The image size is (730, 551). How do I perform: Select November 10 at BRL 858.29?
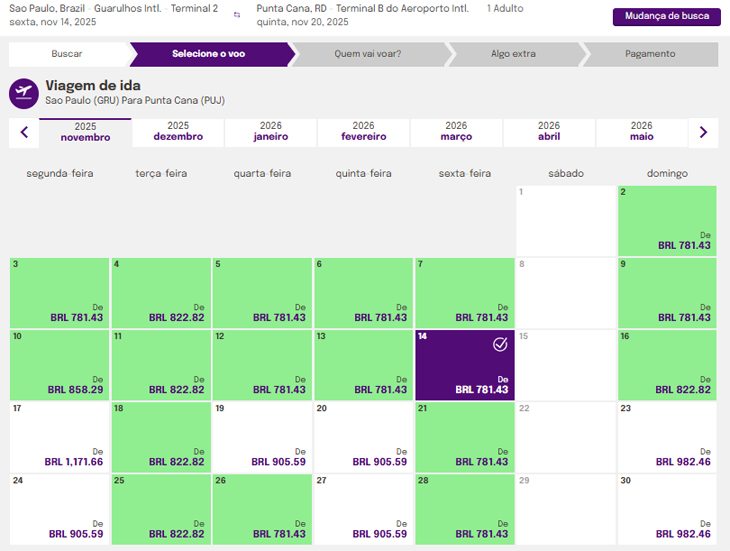click(x=59, y=365)
